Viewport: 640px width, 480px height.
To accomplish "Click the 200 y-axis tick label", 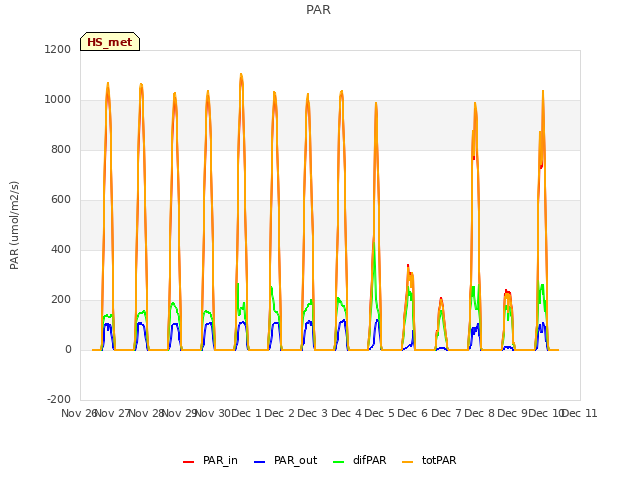I will click(x=61, y=300).
